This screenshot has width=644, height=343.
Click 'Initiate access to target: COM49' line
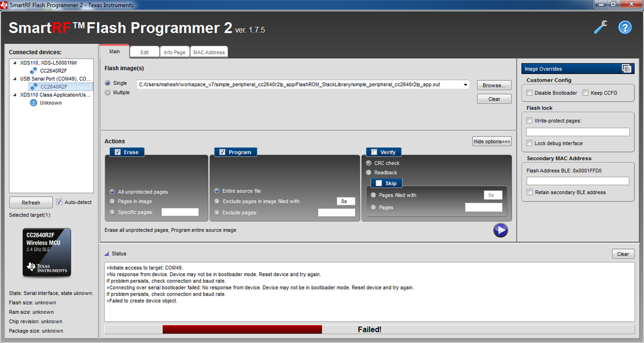tap(145, 268)
